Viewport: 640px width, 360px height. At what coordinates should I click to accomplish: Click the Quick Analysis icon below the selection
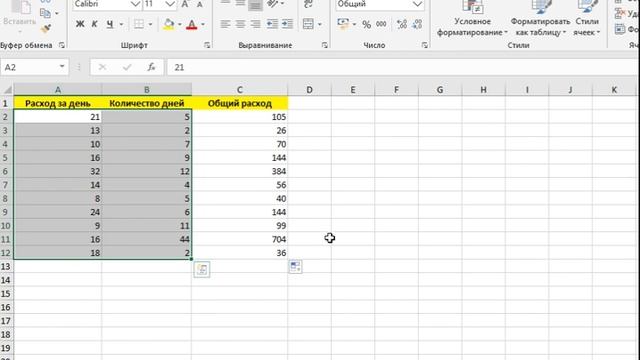202,269
